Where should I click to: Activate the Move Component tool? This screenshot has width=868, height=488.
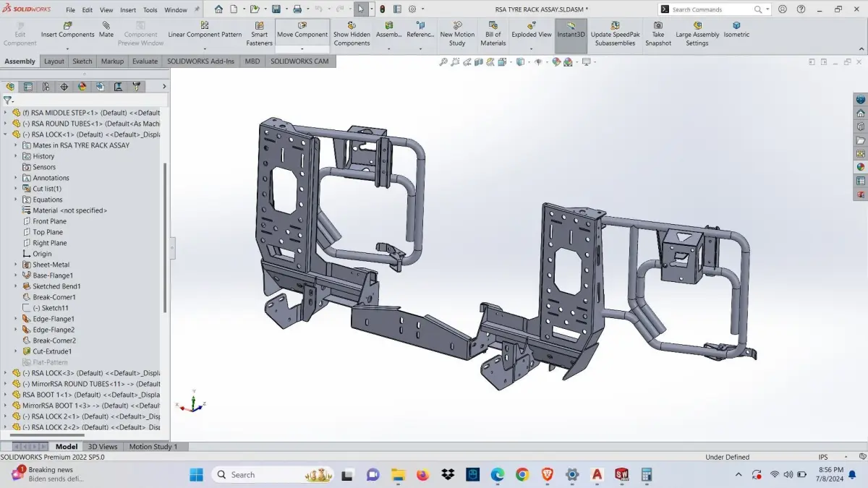click(x=302, y=30)
